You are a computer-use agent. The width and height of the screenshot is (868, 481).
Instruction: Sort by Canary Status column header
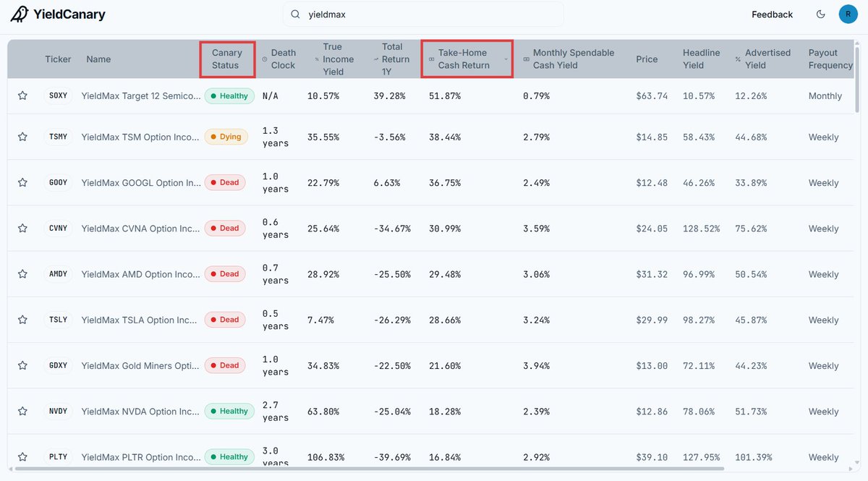click(x=227, y=59)
